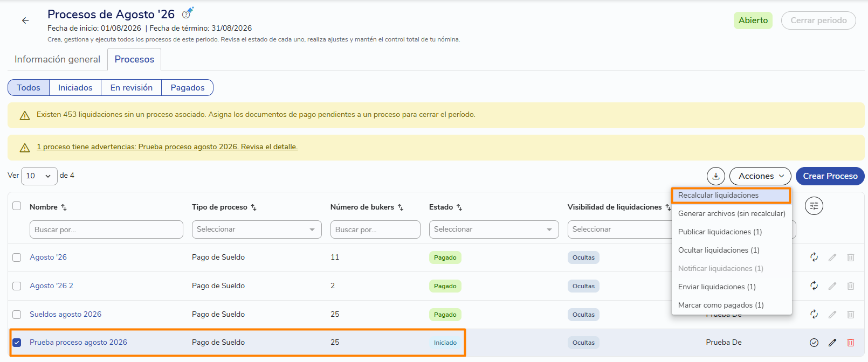Choose Recalcular liquidaciones menu option
Viewport: 868px width, 362px height.
(731, 196)
